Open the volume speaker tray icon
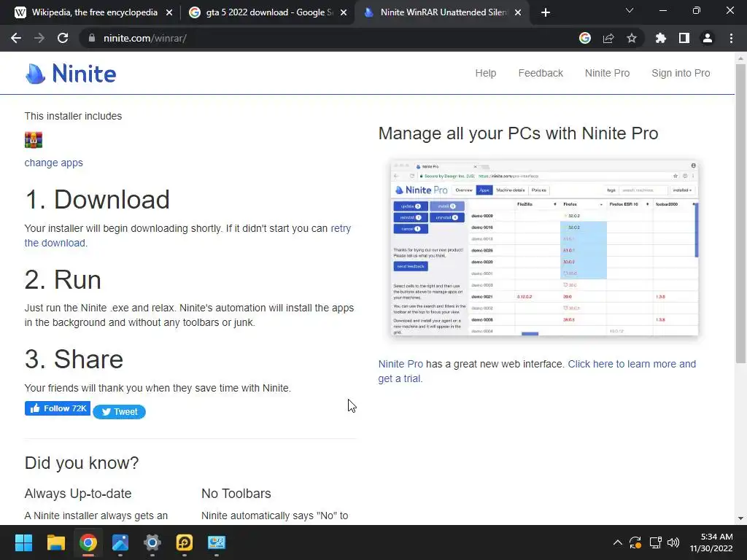The width and height of the screenshot is (747, 560). pos(673,542)
